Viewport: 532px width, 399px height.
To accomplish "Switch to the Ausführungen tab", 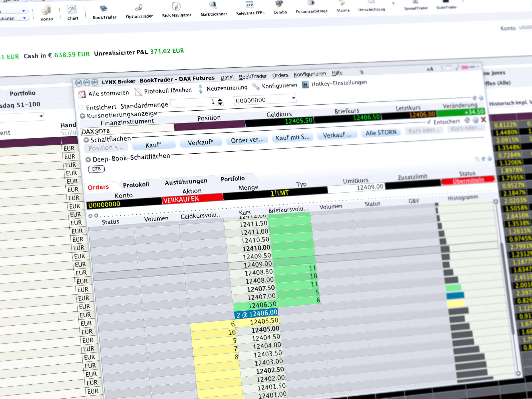I will tap(186, 182).
